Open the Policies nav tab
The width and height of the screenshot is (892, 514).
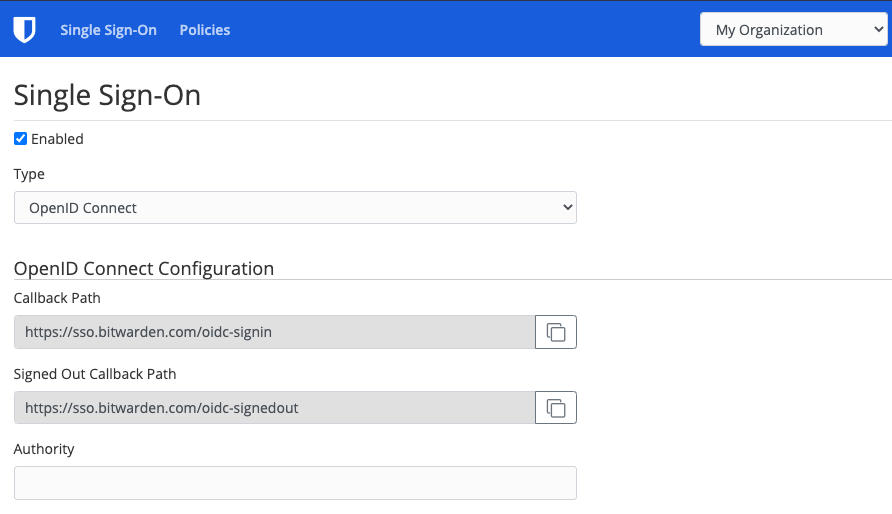coord(205,30)
